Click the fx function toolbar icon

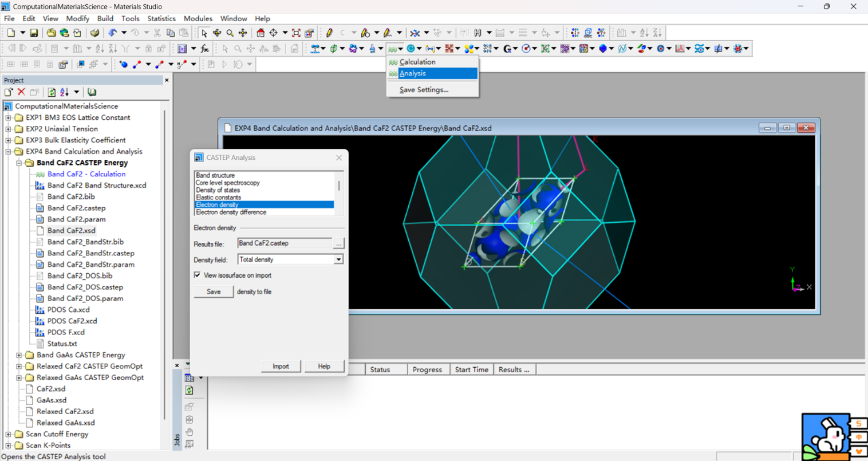point(204,49)
